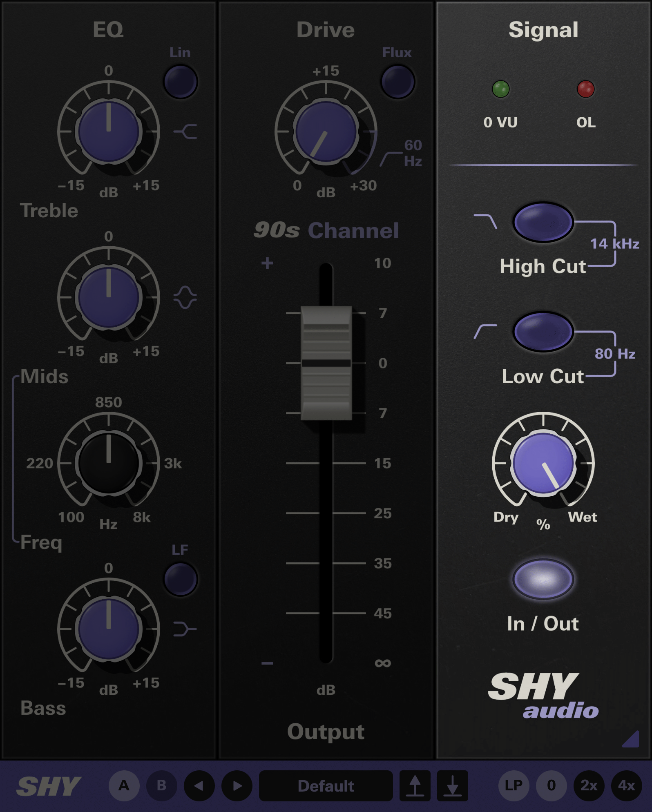Viewport: 652px width, 812px height.
Task: Open the Default preset menu
Action: pos(326,785)
